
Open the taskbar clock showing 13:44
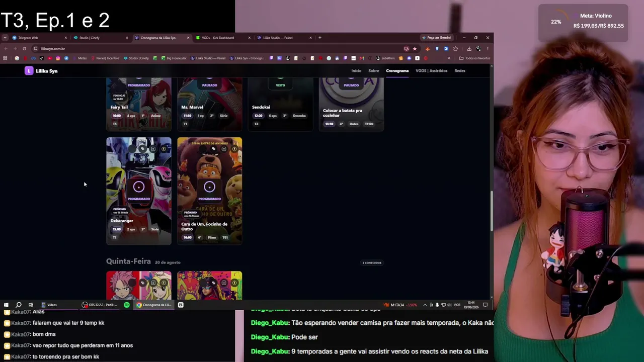tap(471, 305)
